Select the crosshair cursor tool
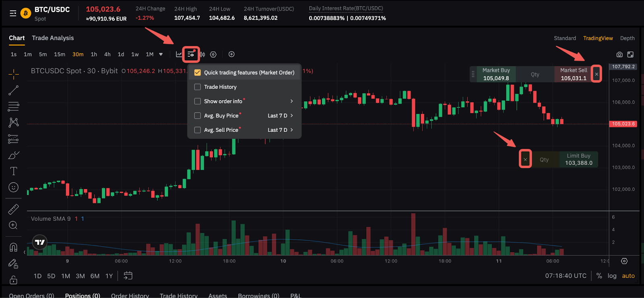Viewport: 644px width, 298px height. 13,74
